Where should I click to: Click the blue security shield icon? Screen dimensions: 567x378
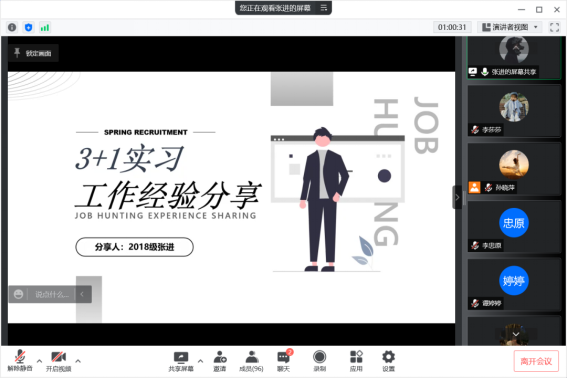29,27
